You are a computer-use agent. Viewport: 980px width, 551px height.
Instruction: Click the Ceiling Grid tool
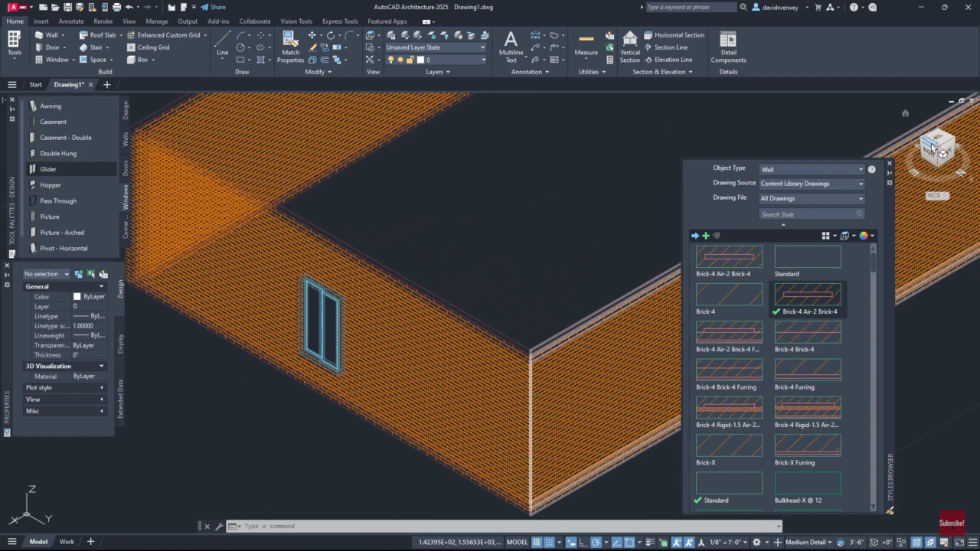pyautogui.click(x=148, y=47)
